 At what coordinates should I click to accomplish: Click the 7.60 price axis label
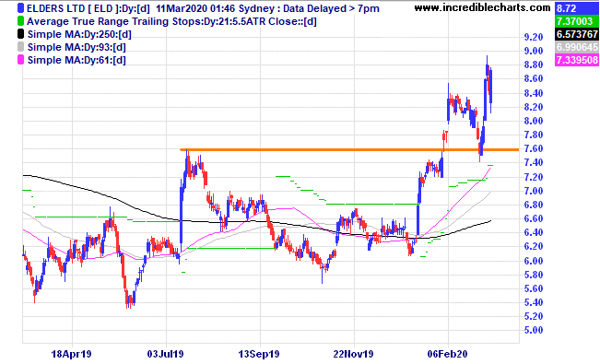tap(534, 148)
